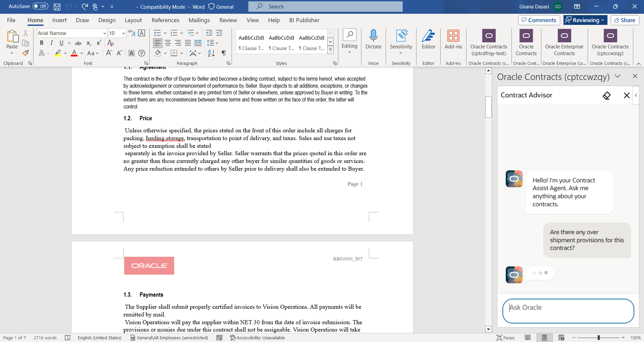
Task: Click the Increase Font Size icon
Action: (109, 53)
